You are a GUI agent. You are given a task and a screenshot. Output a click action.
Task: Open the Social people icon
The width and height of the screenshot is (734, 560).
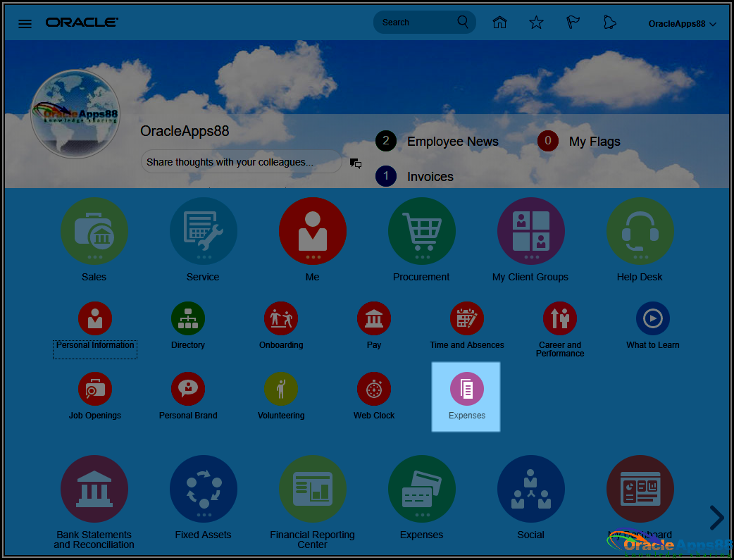[x=530, y=488]
